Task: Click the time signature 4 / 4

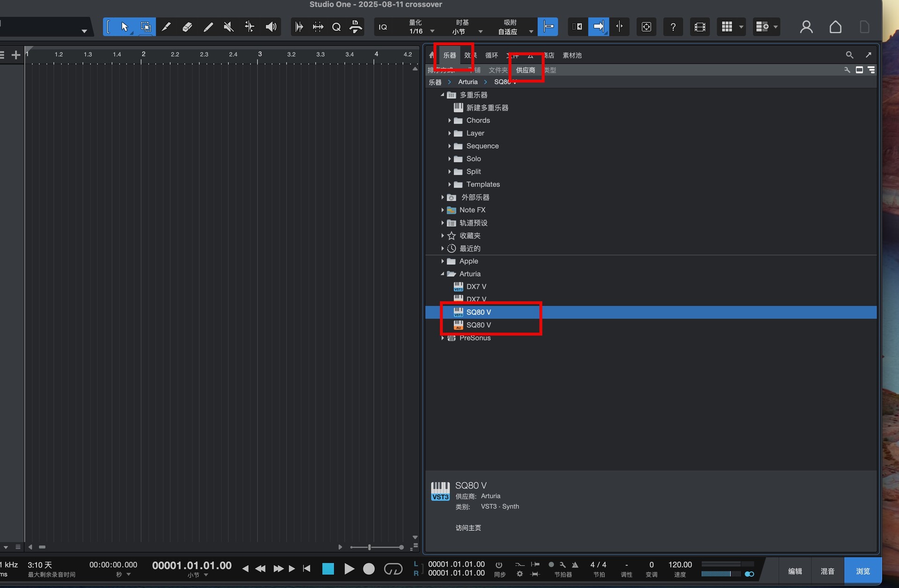Action: (x=598, y=565)
